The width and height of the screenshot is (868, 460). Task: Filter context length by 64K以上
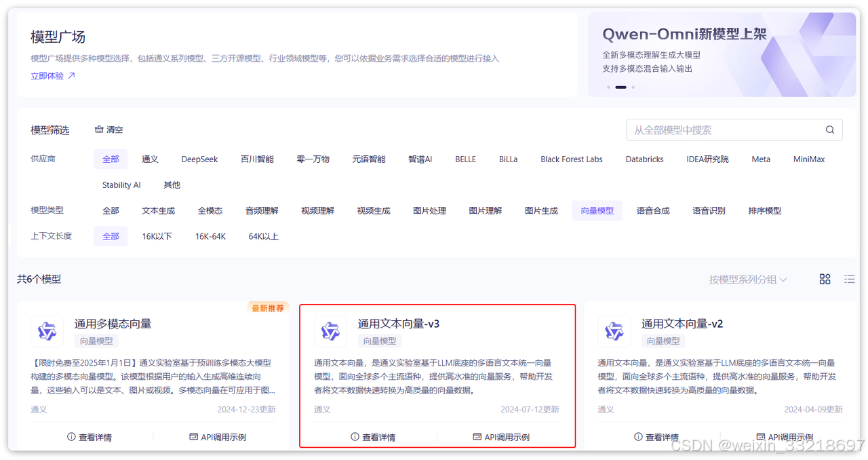pyautogui.click(x=264, y=236)
